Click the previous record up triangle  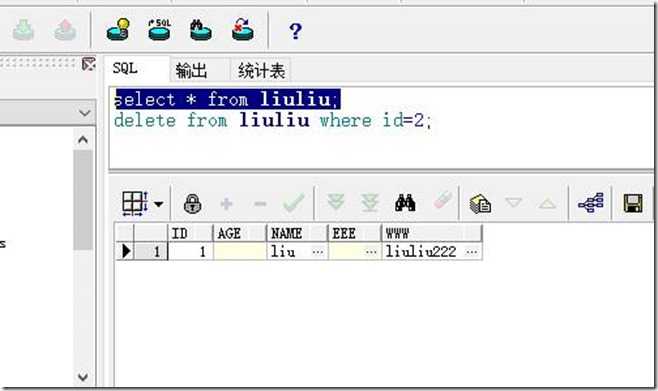pyautogui.click(x=547, y=204)
